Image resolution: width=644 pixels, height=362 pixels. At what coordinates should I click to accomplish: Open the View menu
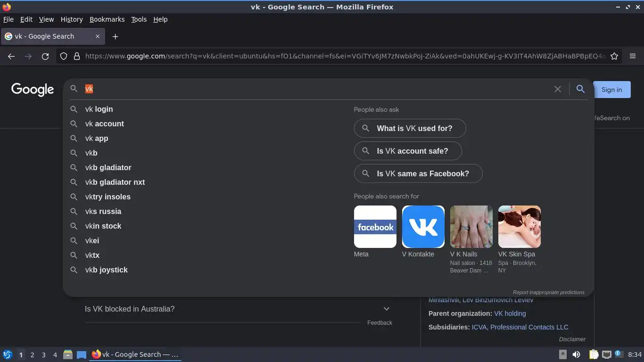pos(46,19)
